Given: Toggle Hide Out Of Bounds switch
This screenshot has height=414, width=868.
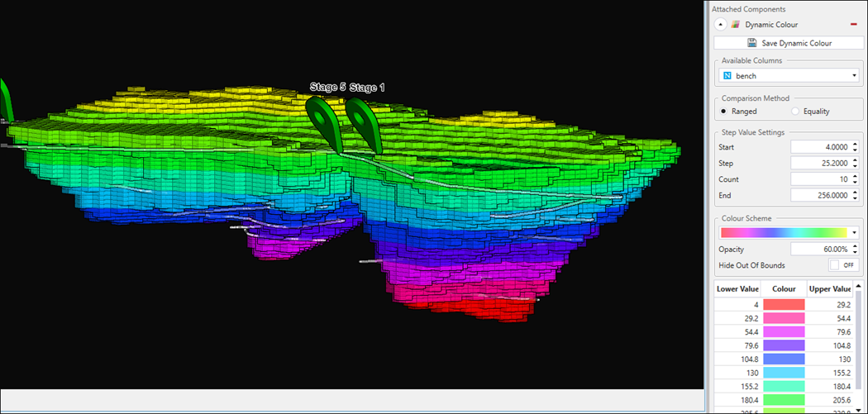Looking at the screenshot, I should click(844, 265).
